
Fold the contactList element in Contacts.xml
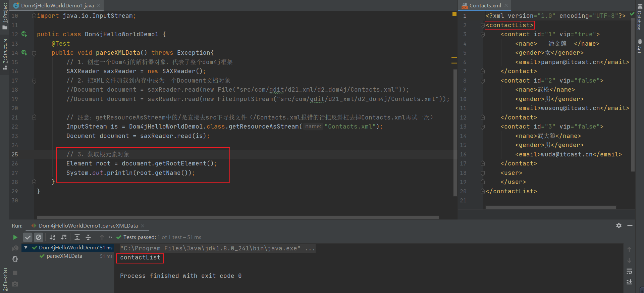click(x=483, y=25)
